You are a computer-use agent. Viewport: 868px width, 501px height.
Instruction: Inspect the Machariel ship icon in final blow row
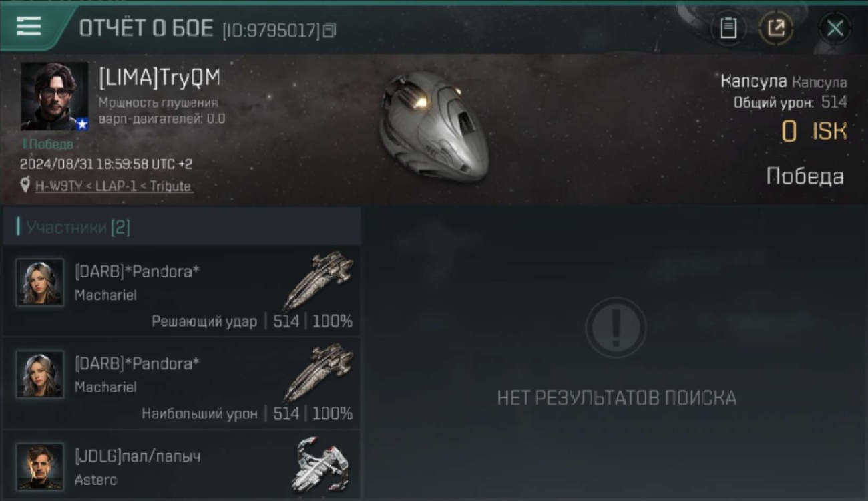[x=319, y=280]
